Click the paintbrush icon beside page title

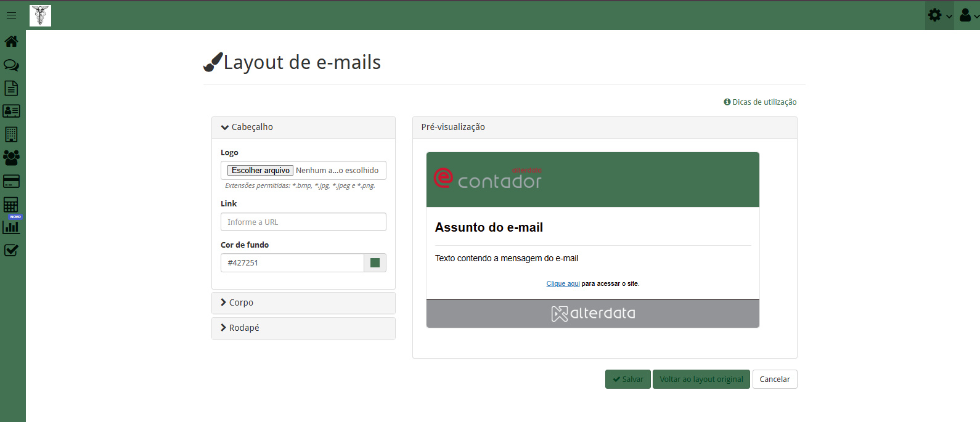213,62
